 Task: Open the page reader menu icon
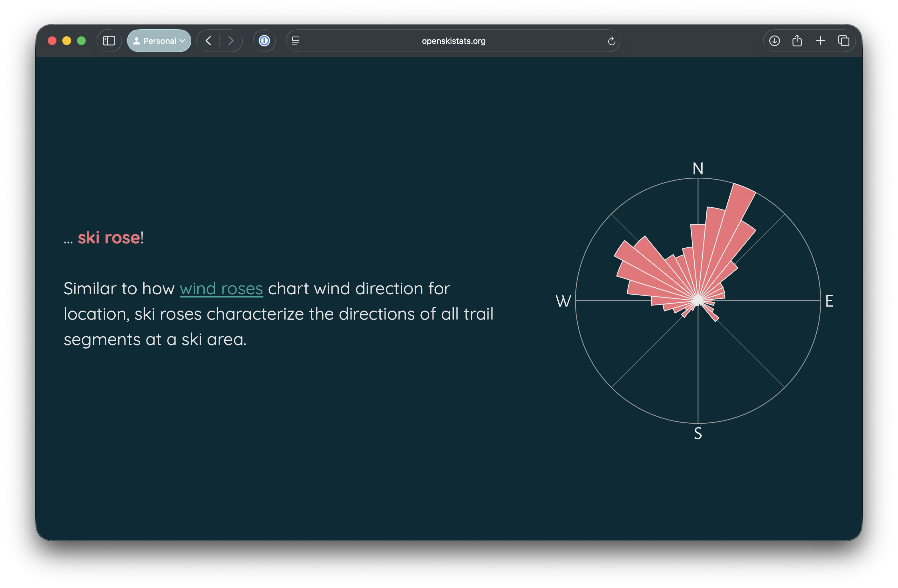[x=296, y=41]
